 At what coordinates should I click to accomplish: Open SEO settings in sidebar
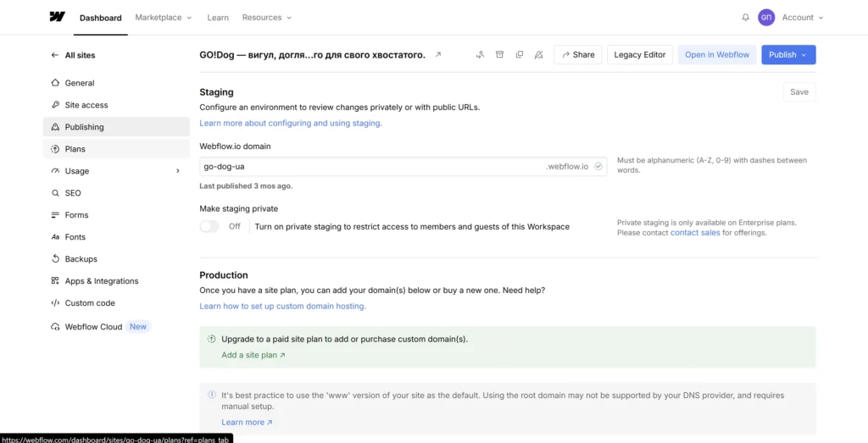(x=73, y=193)
